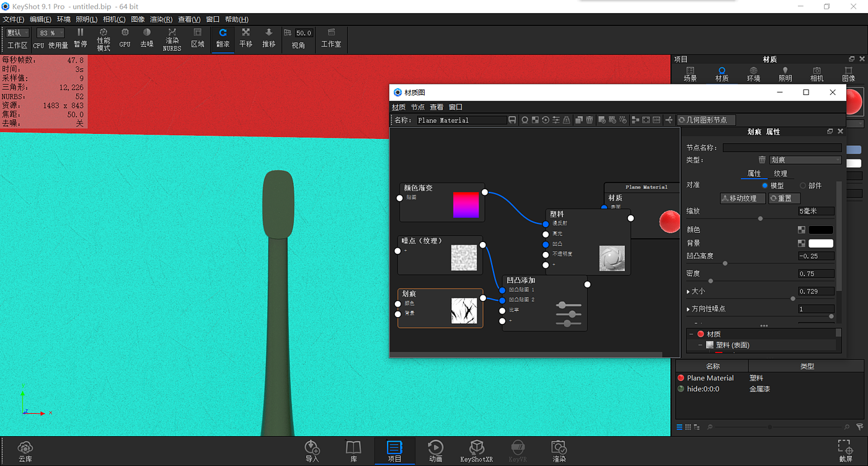Sort materials by 类型 column header

pos(807,366)
